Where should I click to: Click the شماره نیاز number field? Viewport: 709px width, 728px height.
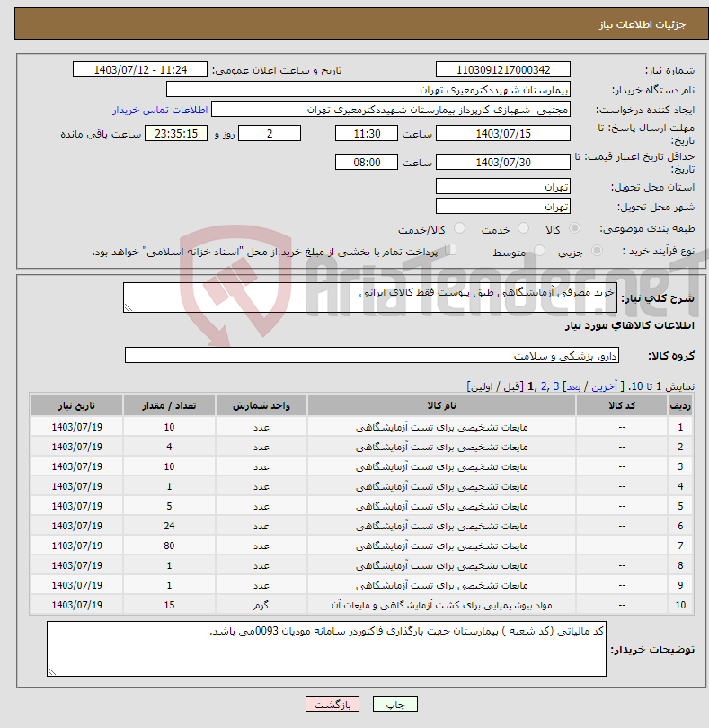pos(503,69)
